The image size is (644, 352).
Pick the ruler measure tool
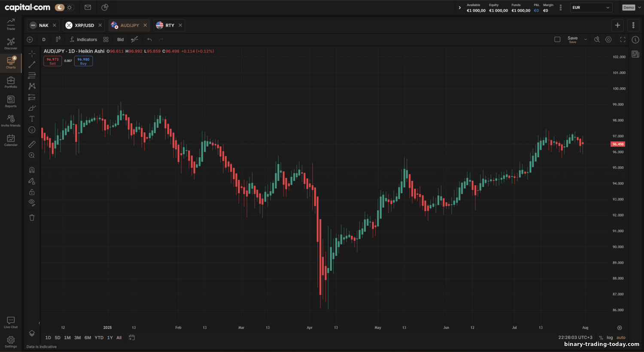coord(32,144)
